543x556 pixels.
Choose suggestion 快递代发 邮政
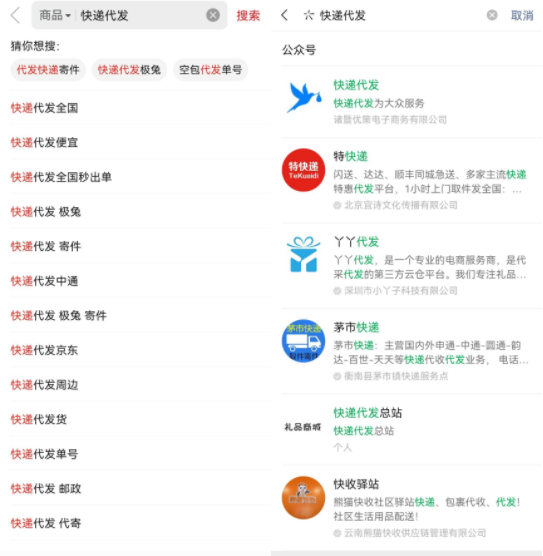pyautogui.click(x=140, y=489)
